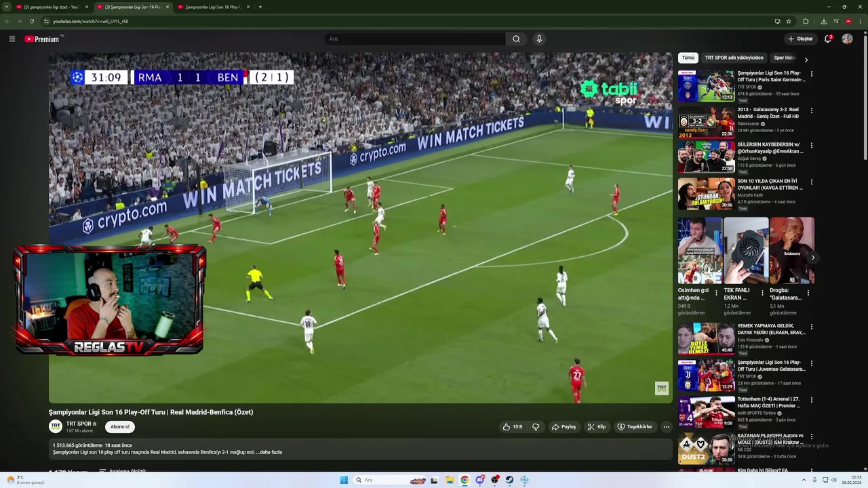The image size is (868, 488).
Task: Open options for Paris Saint Germain video
Action: tap(812, 74)
